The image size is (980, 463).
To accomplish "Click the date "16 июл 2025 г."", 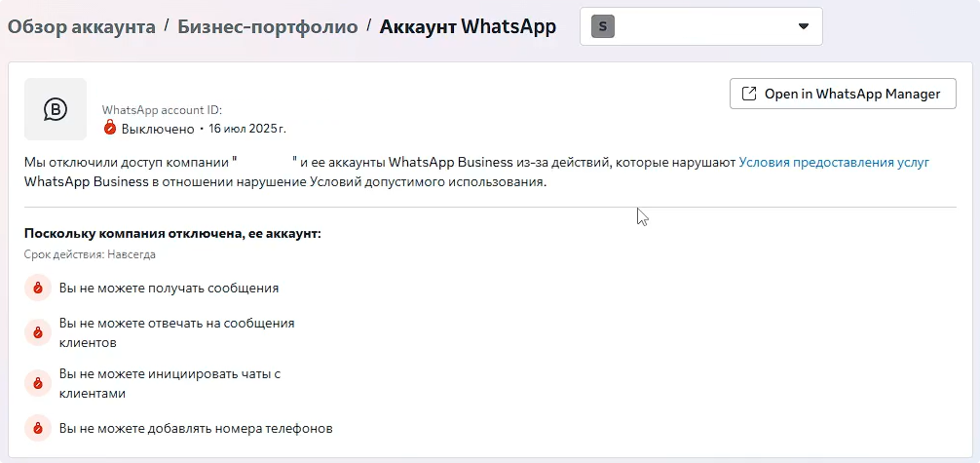I will point(247,129).
